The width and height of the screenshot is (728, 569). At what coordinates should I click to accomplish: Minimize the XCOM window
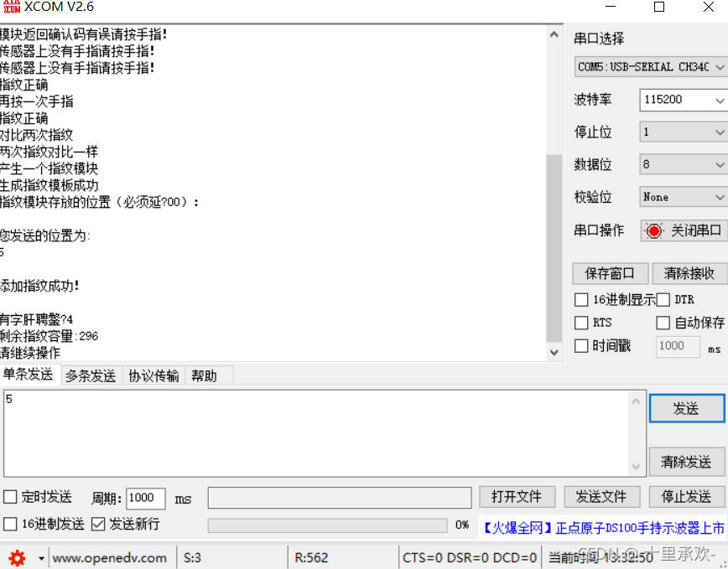pos(611,7)
